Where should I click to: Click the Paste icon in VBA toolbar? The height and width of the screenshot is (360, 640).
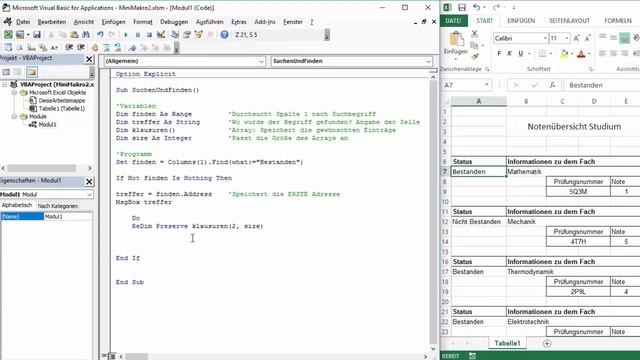[x=74, y=35]
